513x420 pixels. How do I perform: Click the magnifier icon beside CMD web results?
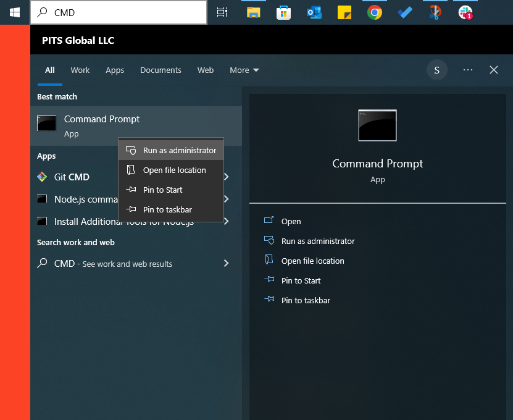42,263
